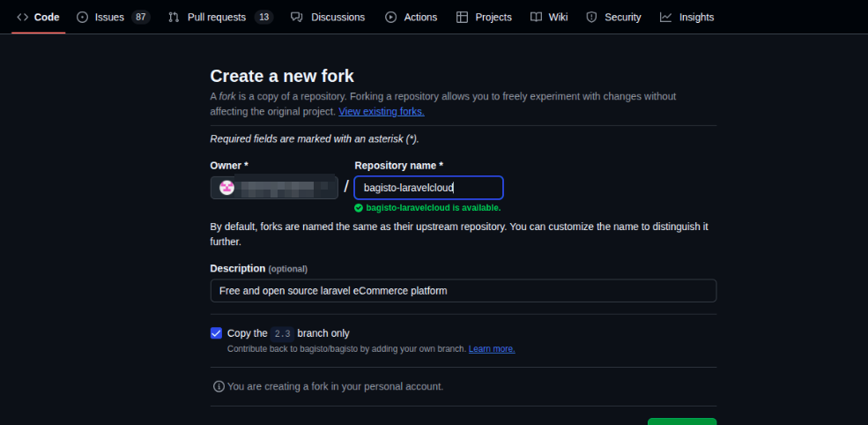Click the green availability check icon
868x425 pixels.
(359, 208)
